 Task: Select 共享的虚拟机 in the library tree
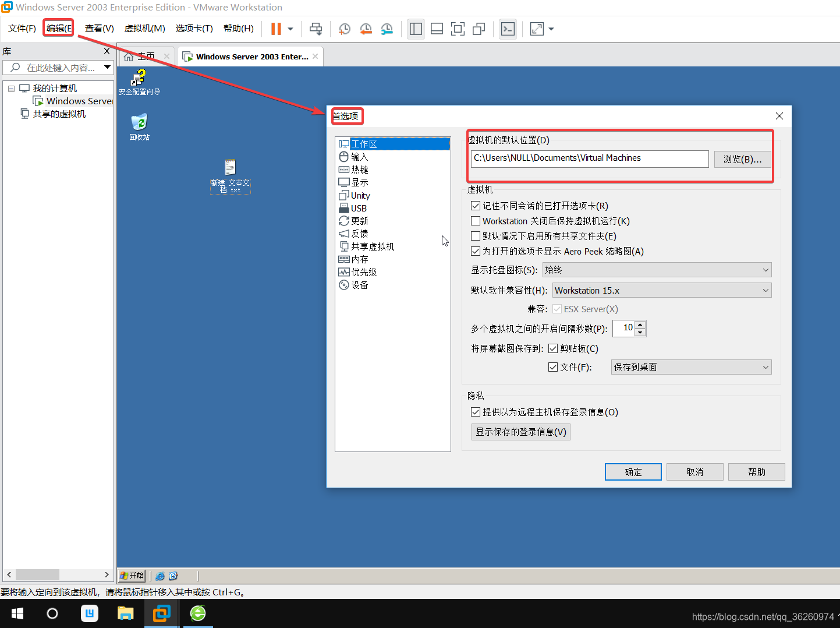[54, 114]
